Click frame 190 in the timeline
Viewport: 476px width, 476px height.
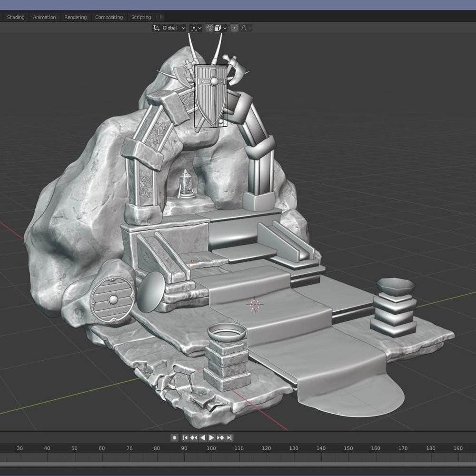coord(458,448)
